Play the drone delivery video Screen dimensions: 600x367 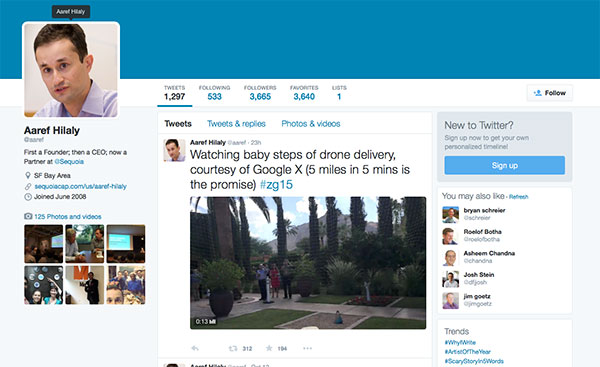pyautogui.click(x=308, y=263)
